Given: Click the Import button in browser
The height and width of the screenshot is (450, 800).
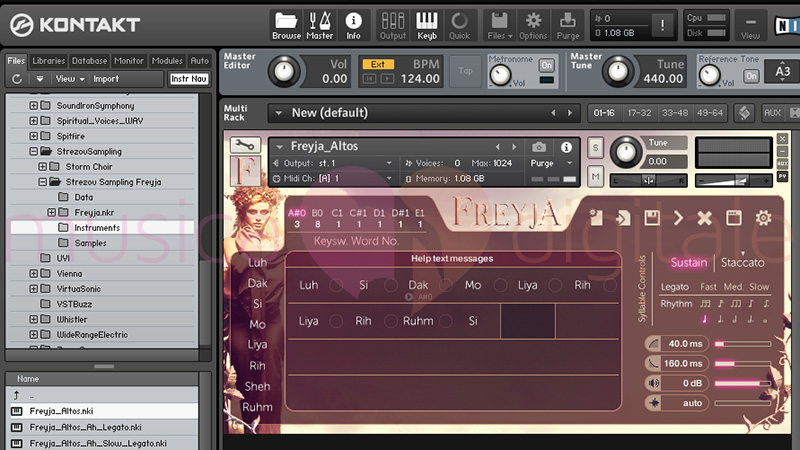Looking at the screenshot, I should click(106, 79).
